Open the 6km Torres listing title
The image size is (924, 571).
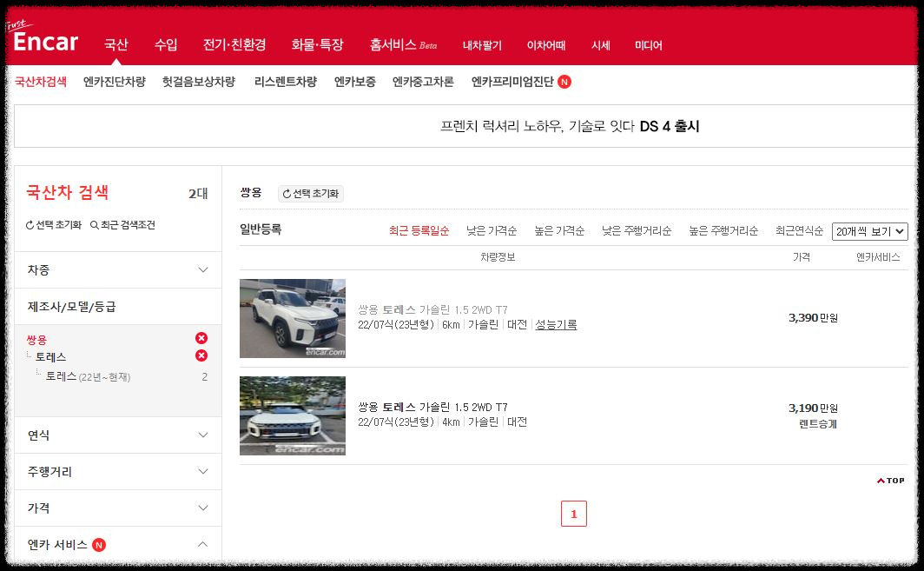[432, 309]
